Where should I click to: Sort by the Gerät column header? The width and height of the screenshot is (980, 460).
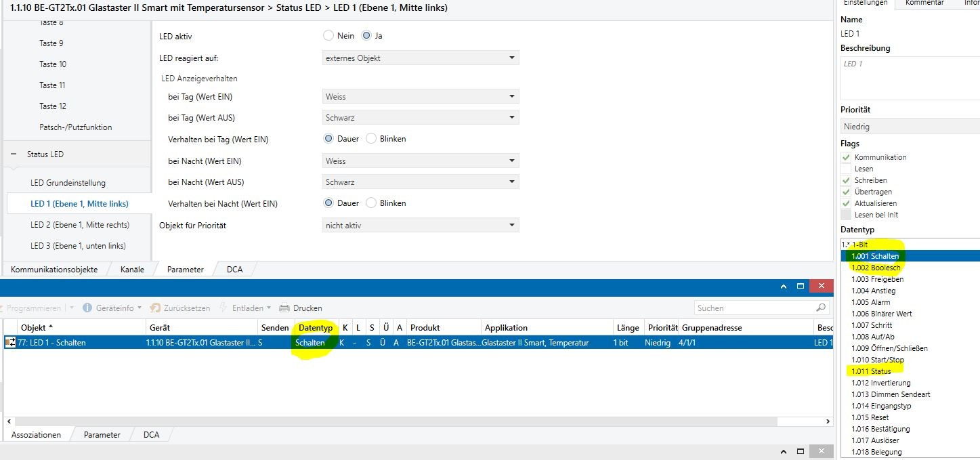(160, 327)
